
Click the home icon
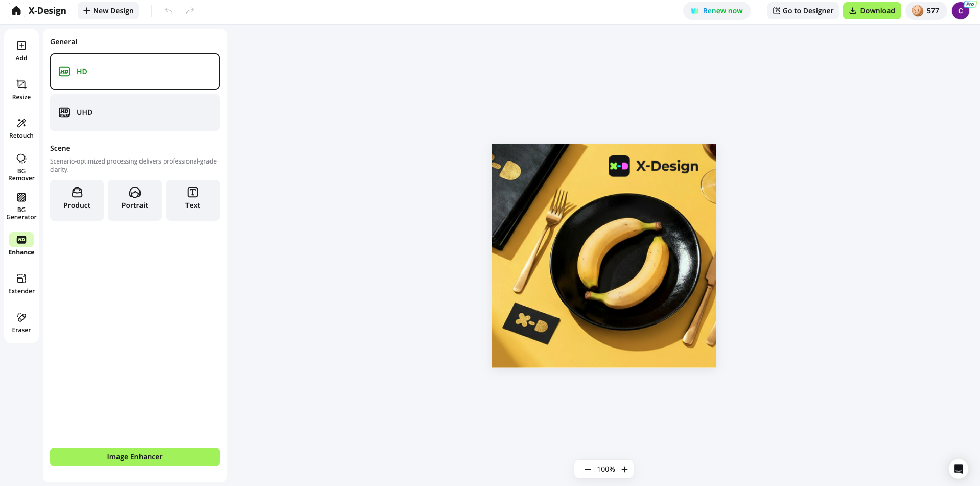pos(16,11)
